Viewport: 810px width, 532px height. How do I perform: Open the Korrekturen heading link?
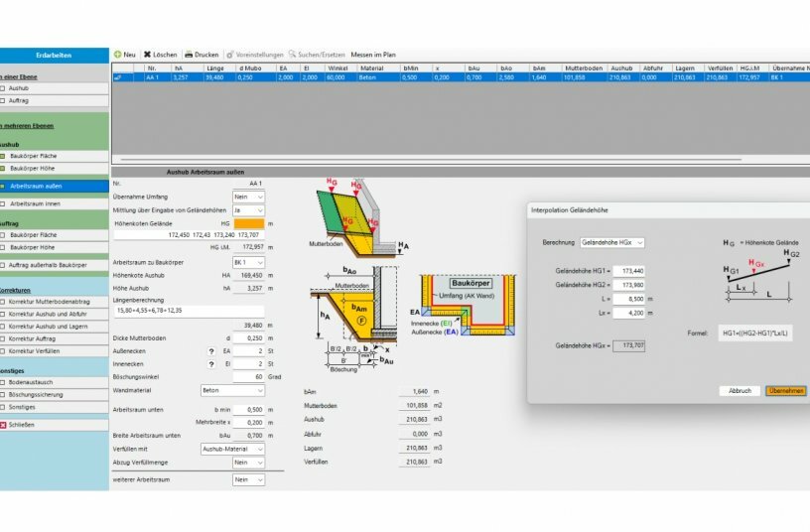[15, 290]
